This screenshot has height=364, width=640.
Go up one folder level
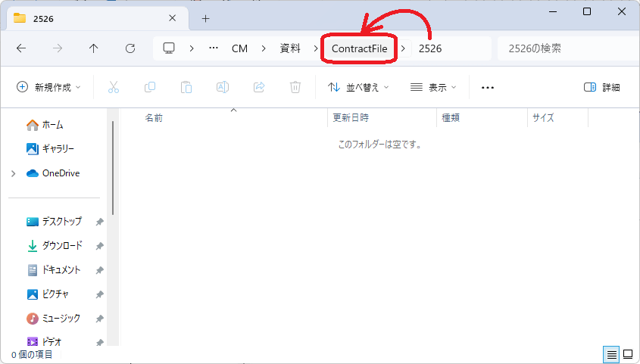(x=94, y=48)
